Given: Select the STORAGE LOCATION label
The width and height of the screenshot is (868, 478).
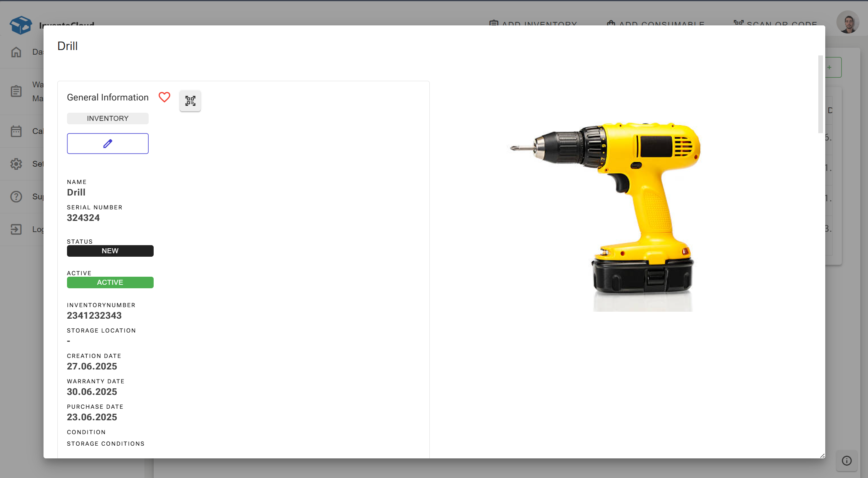Looking at the screenshot, I should pyautogui.click(x=101, y=331).
